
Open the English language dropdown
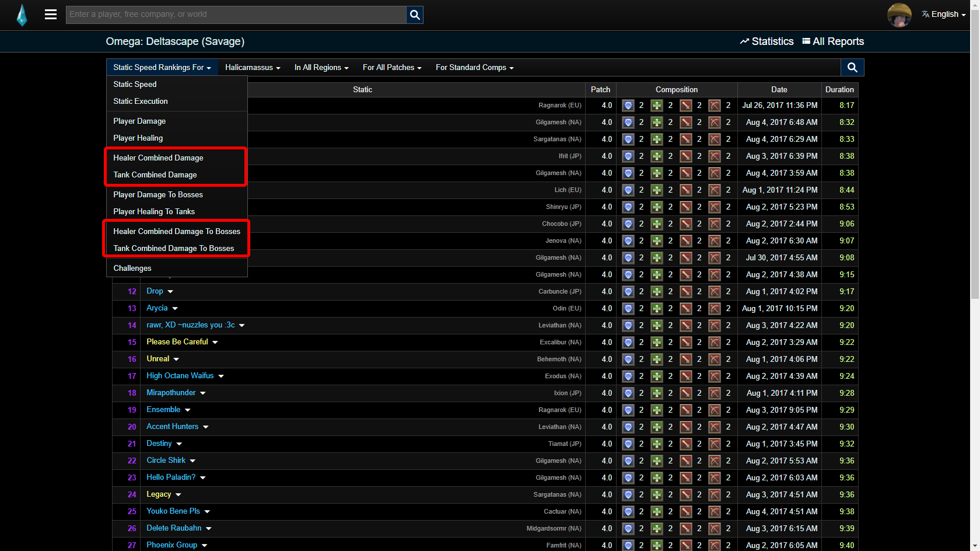coord(944,15)
